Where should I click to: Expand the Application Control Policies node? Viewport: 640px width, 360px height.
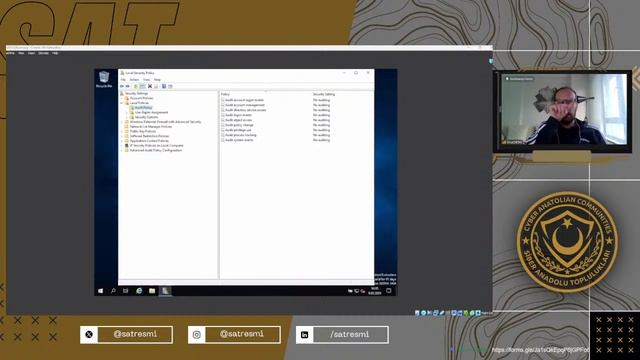pos(122,141)
